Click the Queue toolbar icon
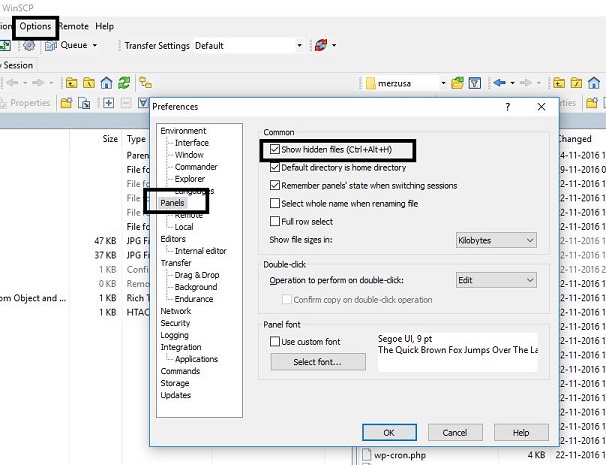This screenshot has width=606, height=465. [x=52, y=45]
